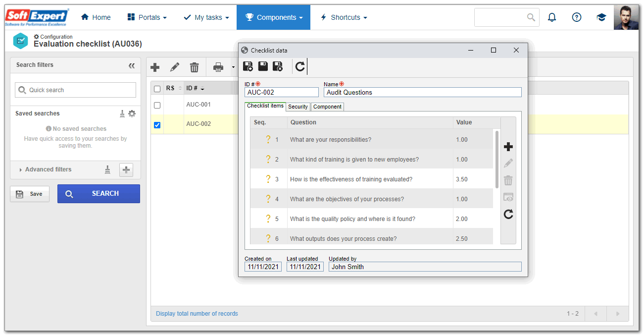This screenshot has height=336, width=644.
Task: Click the Name field with Audit Questions
Action: (423, 92)
